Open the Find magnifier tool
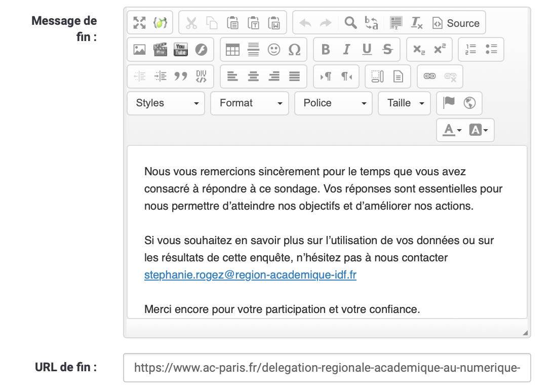This screenshot has width=553, height=392. point(350,23)
